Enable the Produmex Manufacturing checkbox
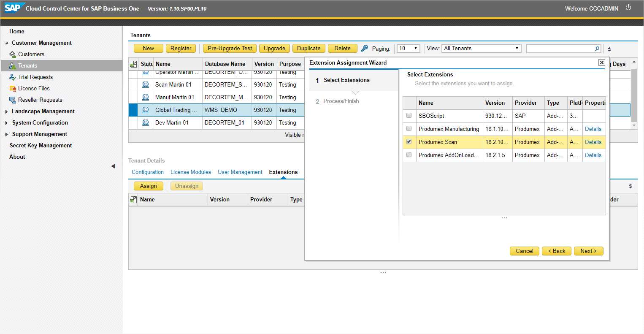The width and height of the screenshot is (644, 334). [409, 129]
